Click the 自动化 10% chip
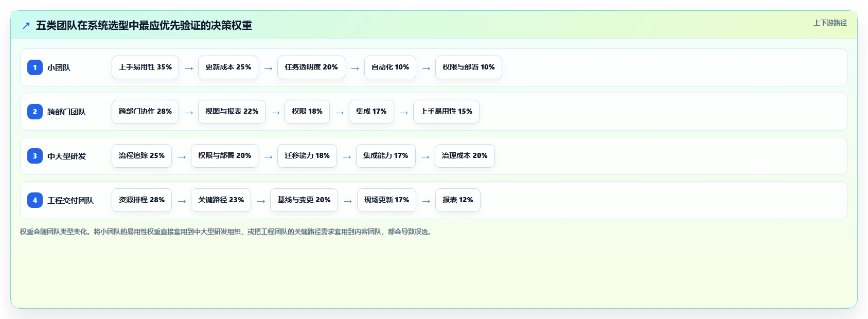This screenshot has height=319, width=868. pyautogui.click(x=390, y=67)
